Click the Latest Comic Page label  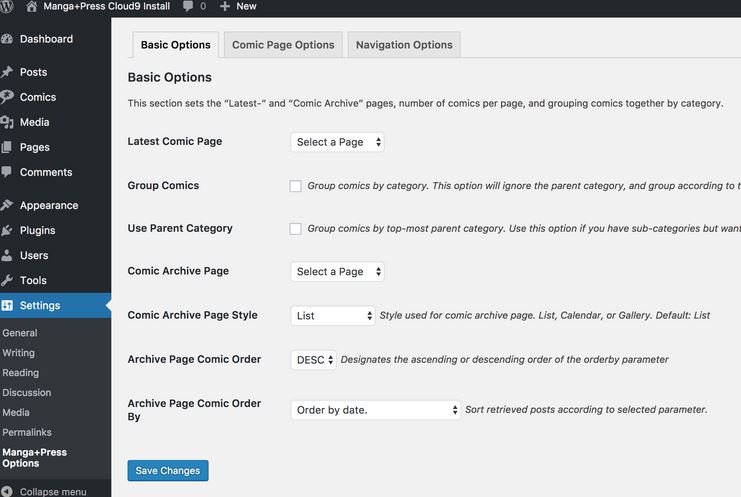(175, 141)
